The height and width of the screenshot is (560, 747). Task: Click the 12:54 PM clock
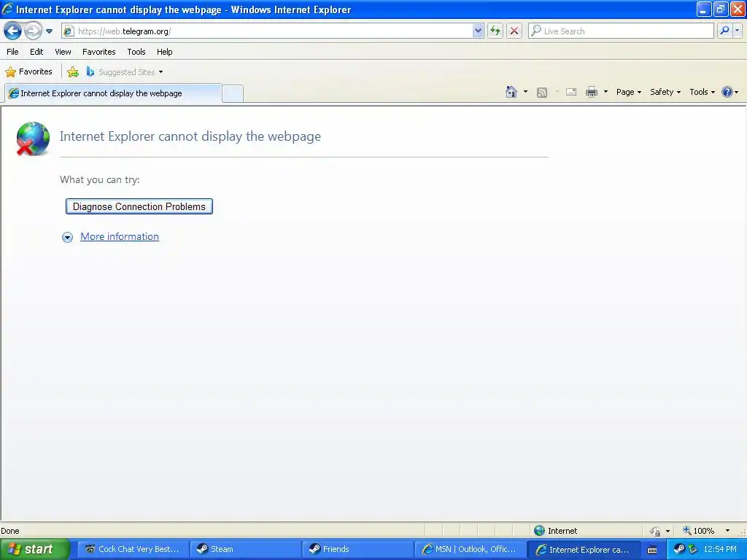[720, 549]
